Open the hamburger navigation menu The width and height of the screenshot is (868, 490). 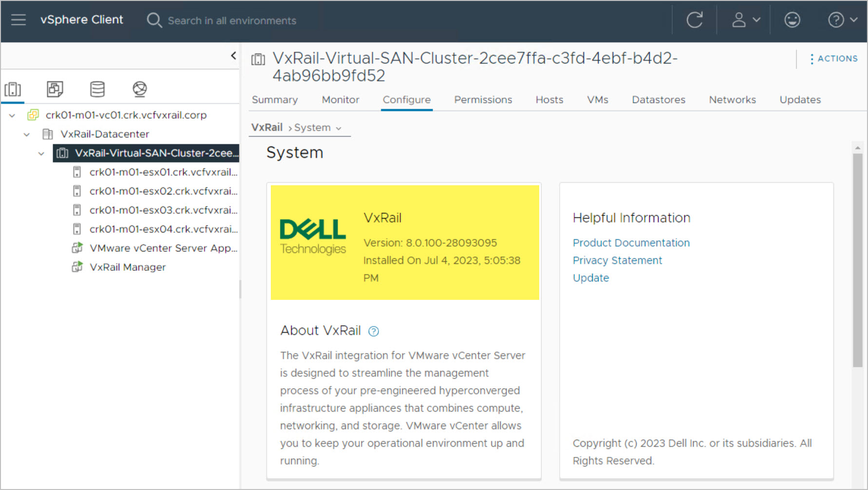pos(19,20)
